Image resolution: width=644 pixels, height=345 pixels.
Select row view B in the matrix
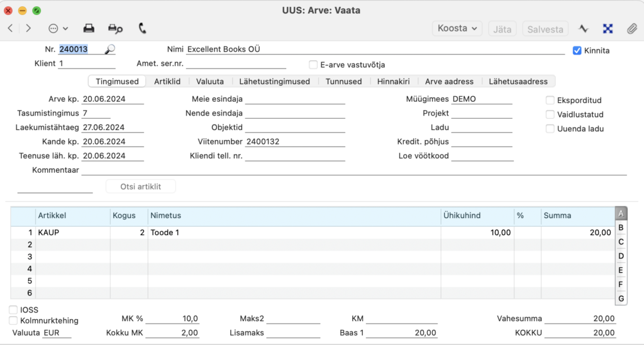tap(621, 227)
